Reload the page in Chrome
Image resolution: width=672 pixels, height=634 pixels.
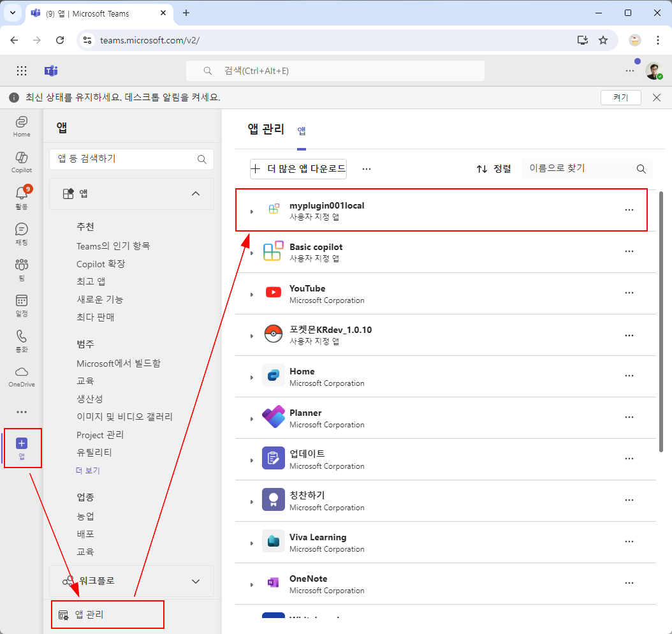tap(60, 40)
